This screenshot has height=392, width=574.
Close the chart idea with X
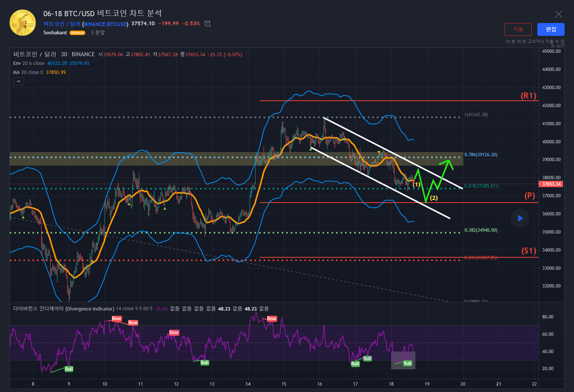tap(559, 14)
